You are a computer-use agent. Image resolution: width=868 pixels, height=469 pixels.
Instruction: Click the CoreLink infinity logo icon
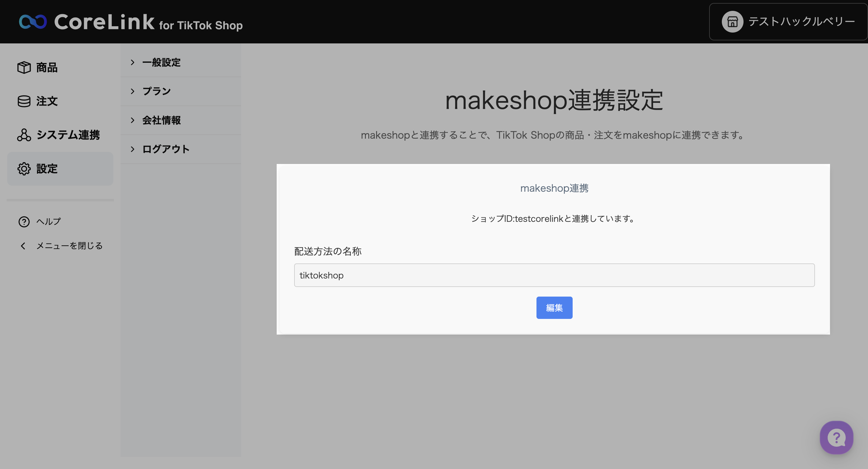pyautogui.click(x=33, y=22)
